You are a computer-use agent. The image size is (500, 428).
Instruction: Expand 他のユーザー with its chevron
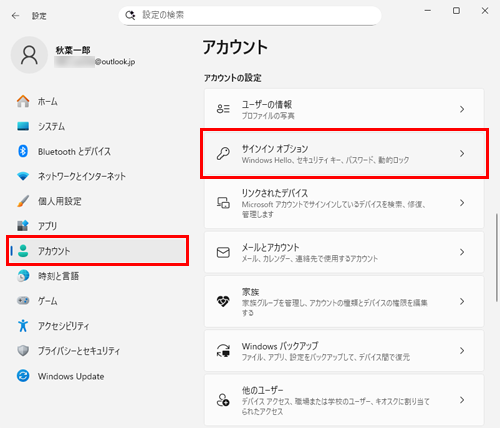coord(462,400)
